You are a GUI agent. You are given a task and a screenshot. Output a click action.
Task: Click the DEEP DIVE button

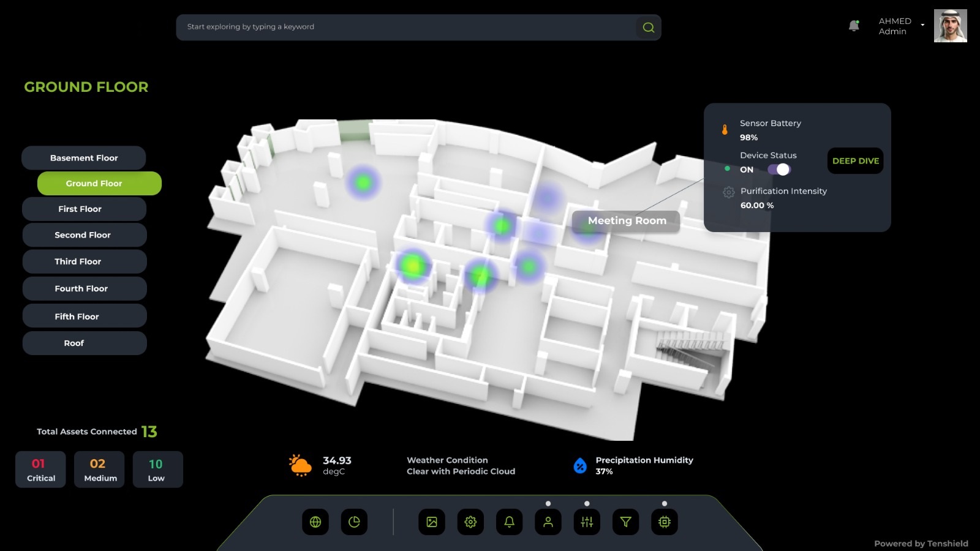point(855,161)
